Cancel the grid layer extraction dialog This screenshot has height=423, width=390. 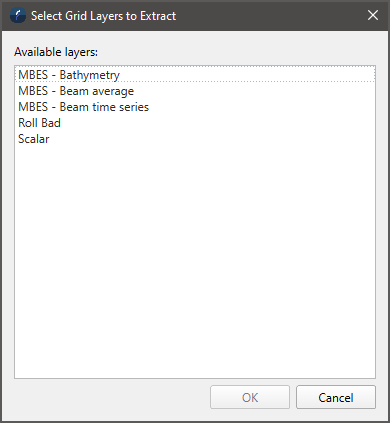[336, 397]
